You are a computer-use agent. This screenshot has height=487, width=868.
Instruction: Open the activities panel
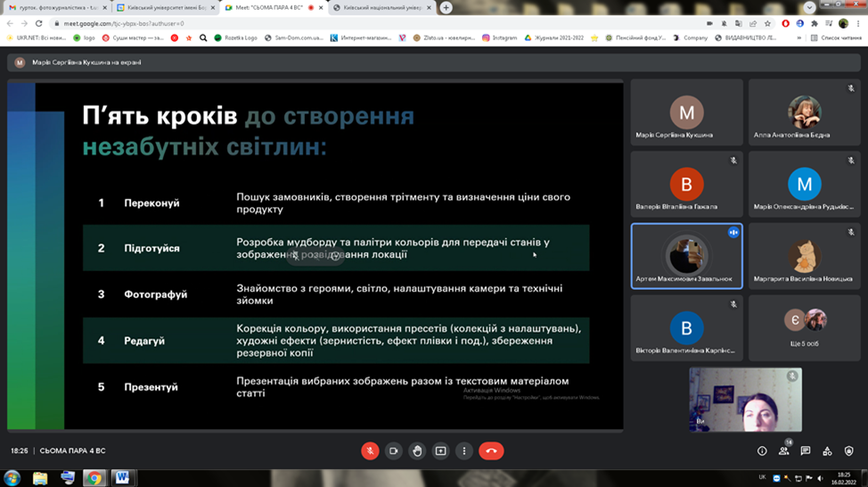click(827, 451)
